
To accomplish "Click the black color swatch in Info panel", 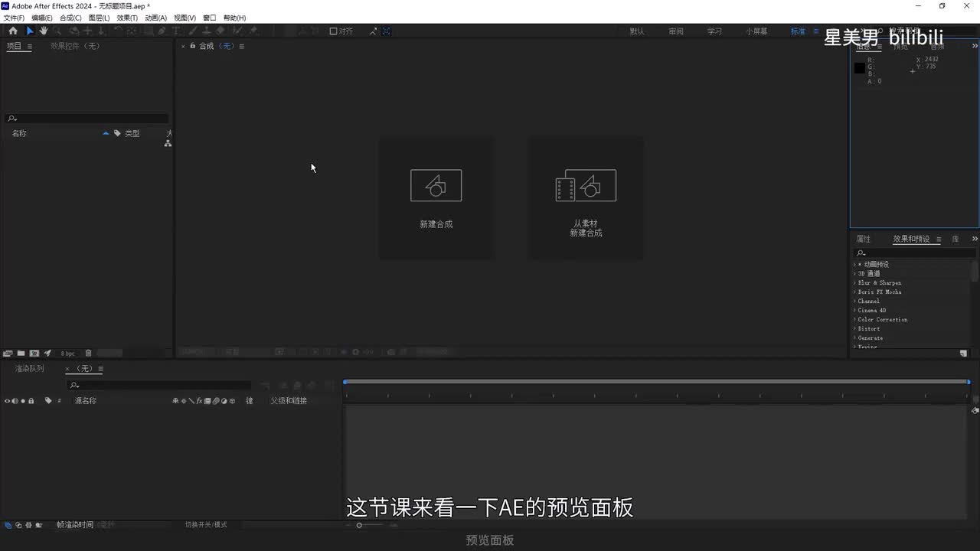I will [860, 68].
